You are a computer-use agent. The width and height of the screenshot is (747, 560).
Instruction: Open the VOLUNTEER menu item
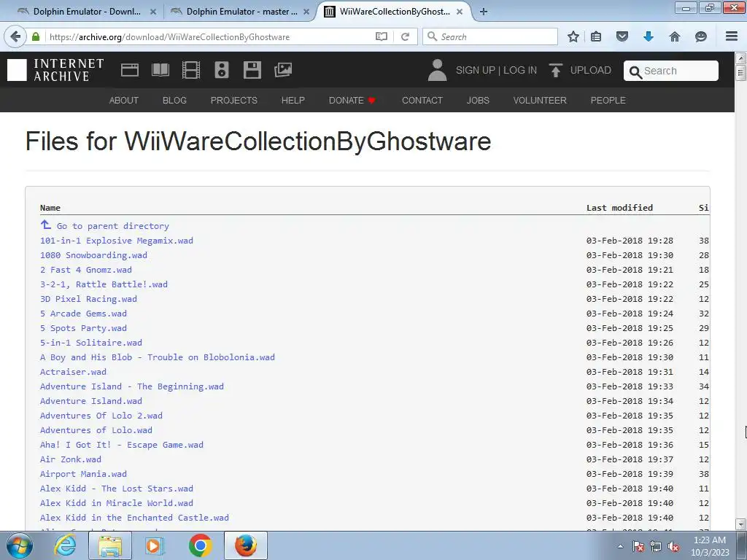click(x=540, y=100)
